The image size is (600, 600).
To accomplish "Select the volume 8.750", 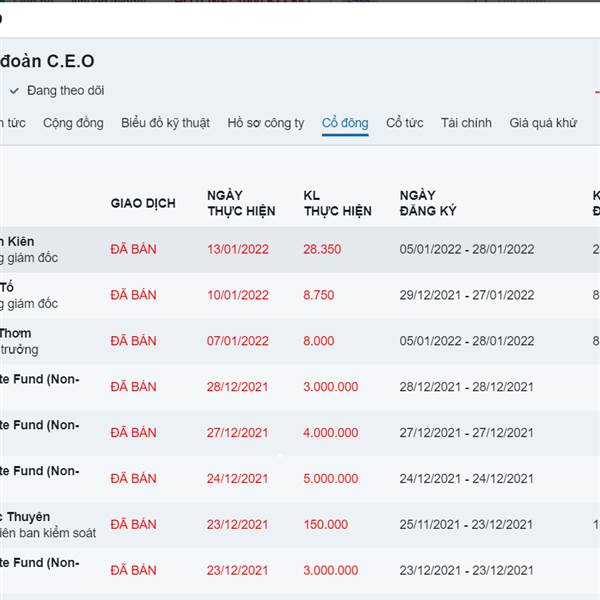I will tap(319, 295).
